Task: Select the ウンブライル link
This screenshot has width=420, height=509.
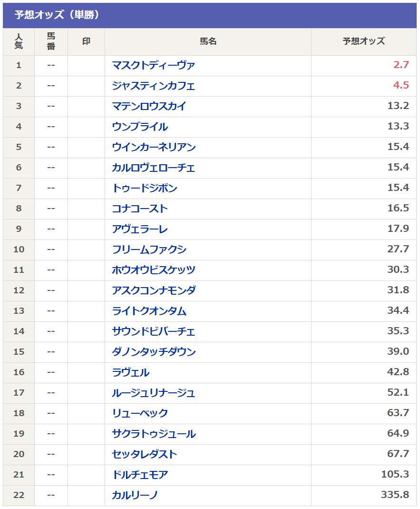Action: pos(140,127)
